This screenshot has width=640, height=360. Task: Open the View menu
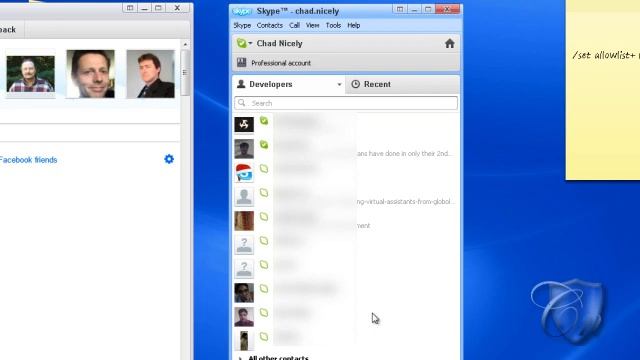coord(312,25)
